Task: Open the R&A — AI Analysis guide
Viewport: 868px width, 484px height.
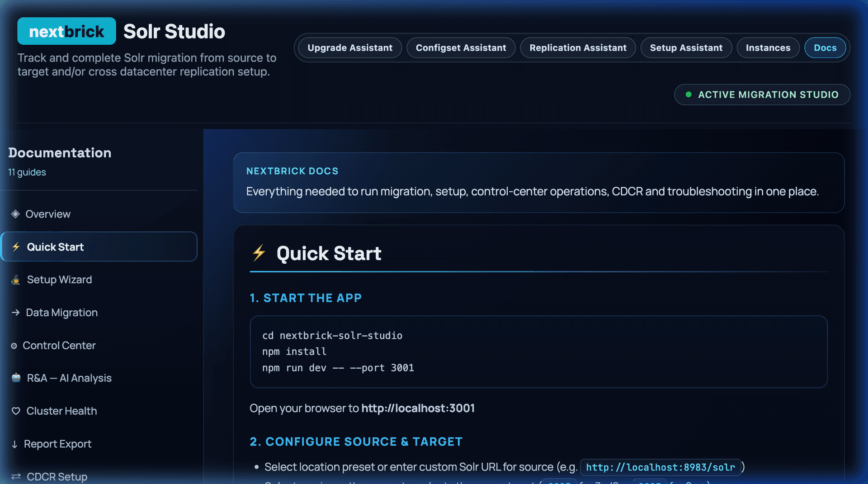Action: click(99, 378)
